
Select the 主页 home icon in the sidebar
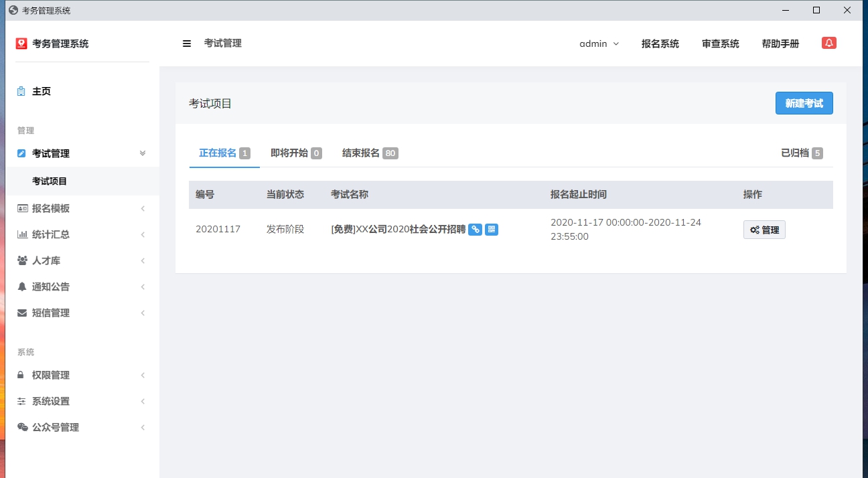click(x=22, y=91)
